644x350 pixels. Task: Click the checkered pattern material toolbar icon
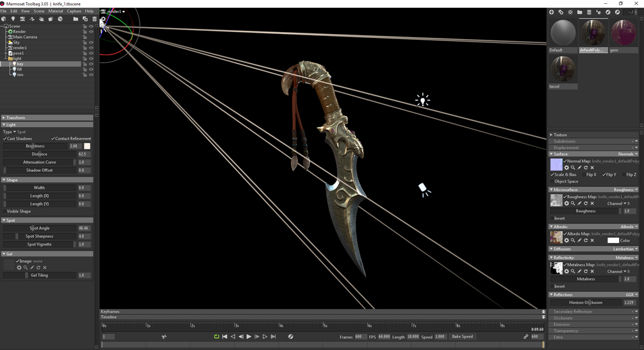(x=570, y=12)
